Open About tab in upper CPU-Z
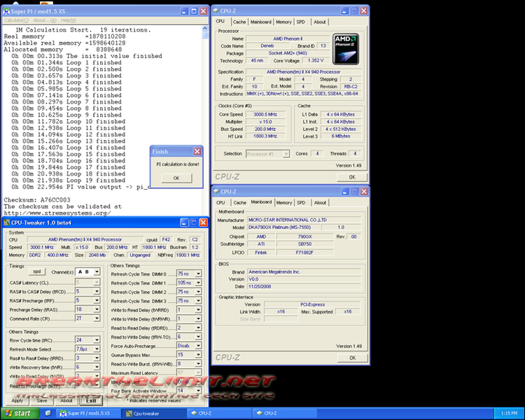 point(320,22)
